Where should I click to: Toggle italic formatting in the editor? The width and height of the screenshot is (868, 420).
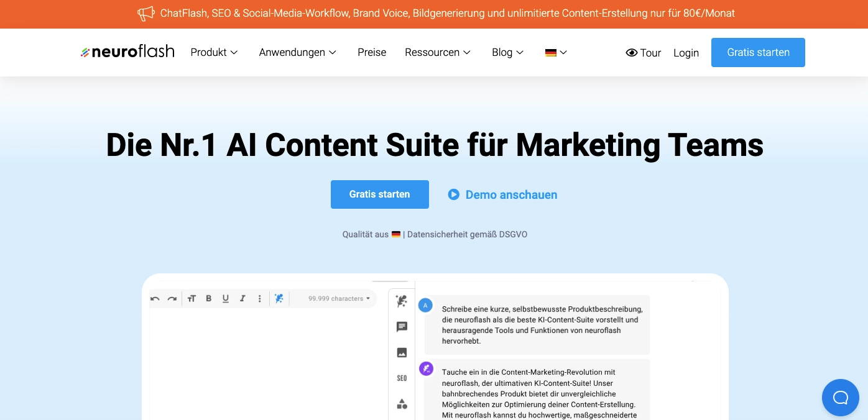click(x=242, y=299)
